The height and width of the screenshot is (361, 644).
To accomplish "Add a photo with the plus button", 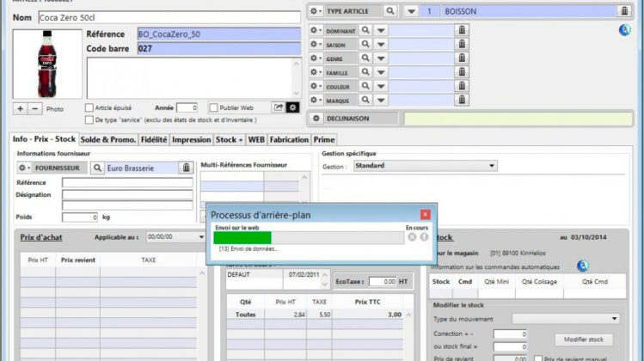I will pos(20,109).
